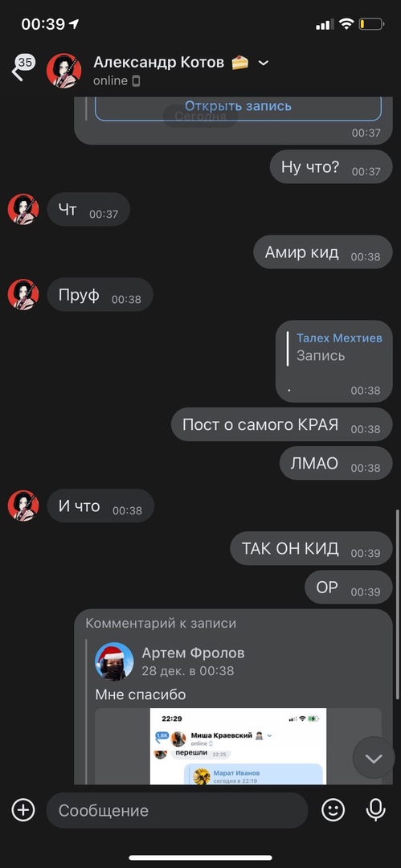
Task: Open the Талех Мехтиев forwarded post
Action: tap(334, 361)
